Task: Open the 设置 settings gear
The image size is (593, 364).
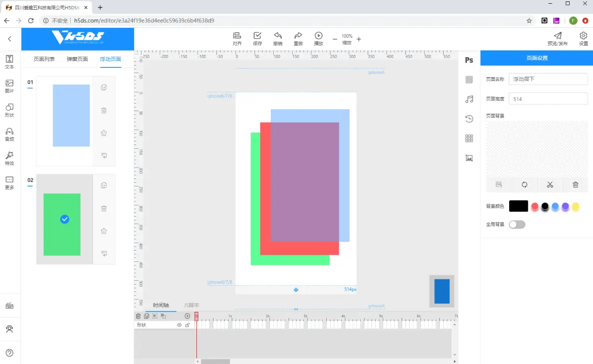Action: tap(583, 39)
